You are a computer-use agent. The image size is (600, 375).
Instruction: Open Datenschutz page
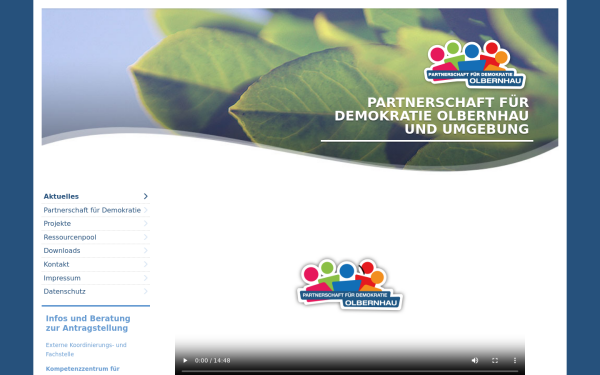pyautogui.click(x=96, y=292)
